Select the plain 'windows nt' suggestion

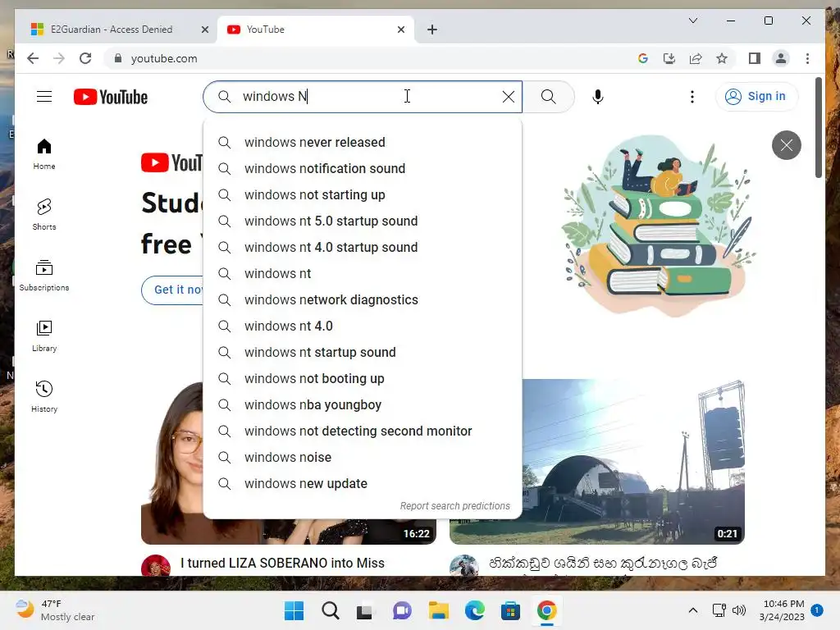363,274
